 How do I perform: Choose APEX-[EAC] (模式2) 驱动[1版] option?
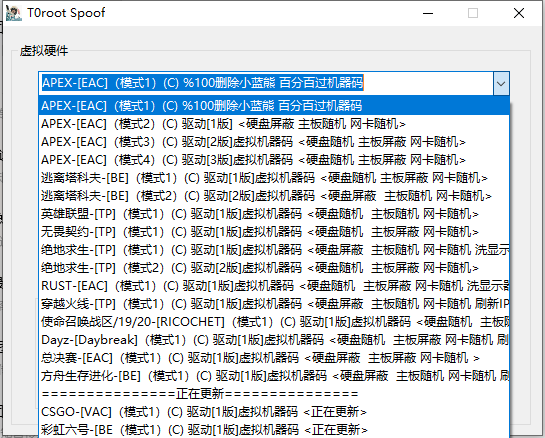[274, 124]
